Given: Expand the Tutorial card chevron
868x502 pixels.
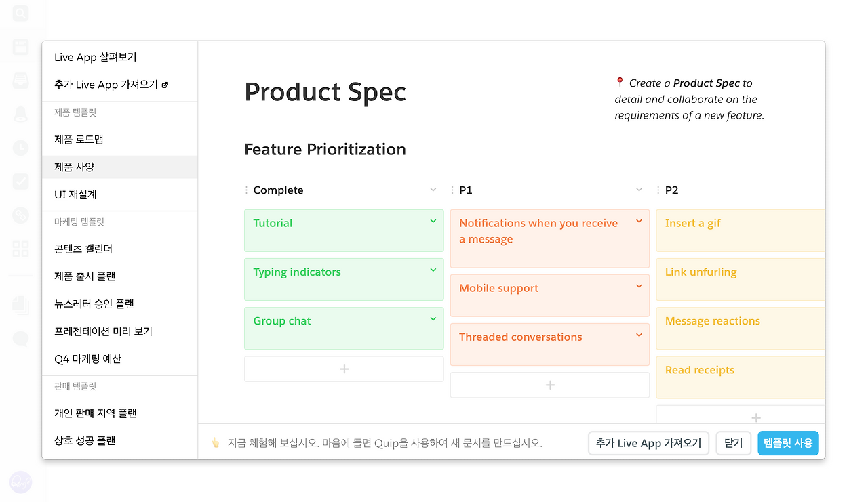Looking at the screenshot, I should tap(433, 221).
